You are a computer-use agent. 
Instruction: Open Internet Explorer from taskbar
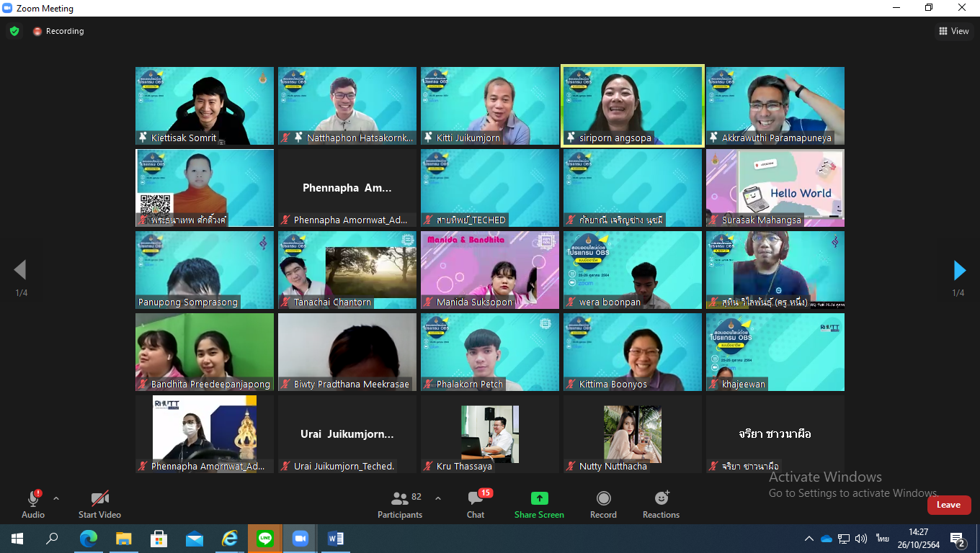230,539
